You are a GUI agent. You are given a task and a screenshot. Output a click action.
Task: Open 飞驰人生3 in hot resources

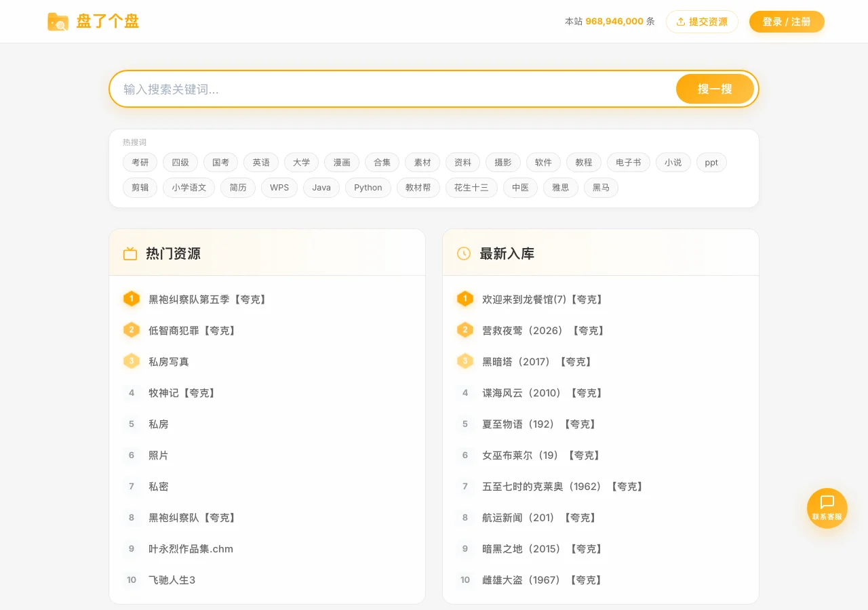point(172,579)
